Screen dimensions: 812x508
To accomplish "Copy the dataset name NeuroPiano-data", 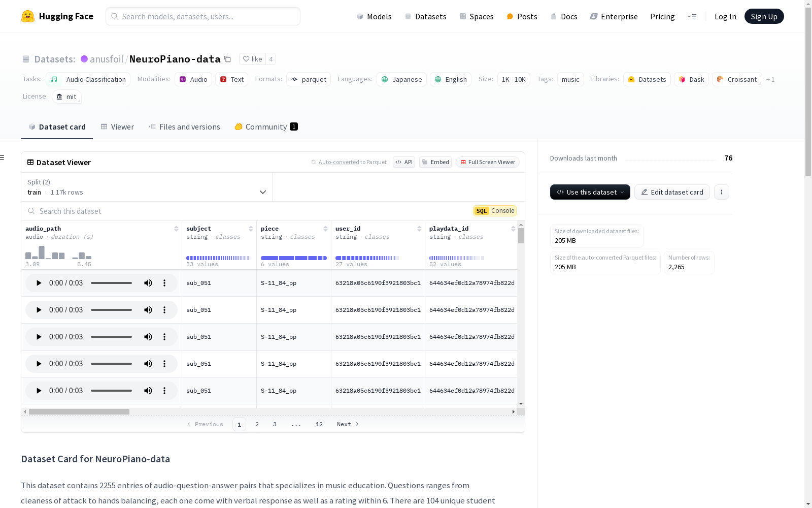I will click(228, 59).
